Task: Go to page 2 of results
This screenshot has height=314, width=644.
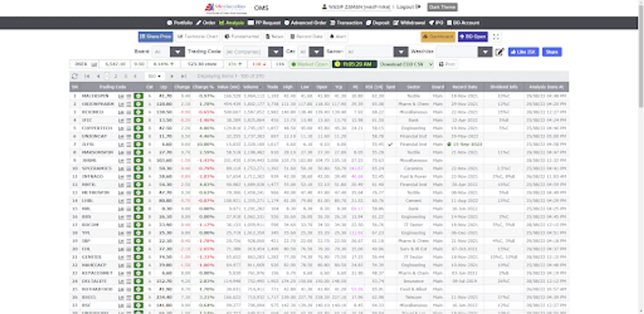Action: [116, 76]
